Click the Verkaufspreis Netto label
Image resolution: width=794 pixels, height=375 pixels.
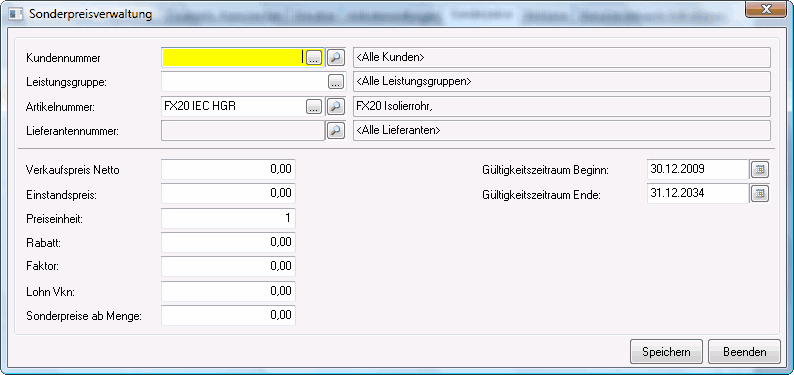(72, 171)
